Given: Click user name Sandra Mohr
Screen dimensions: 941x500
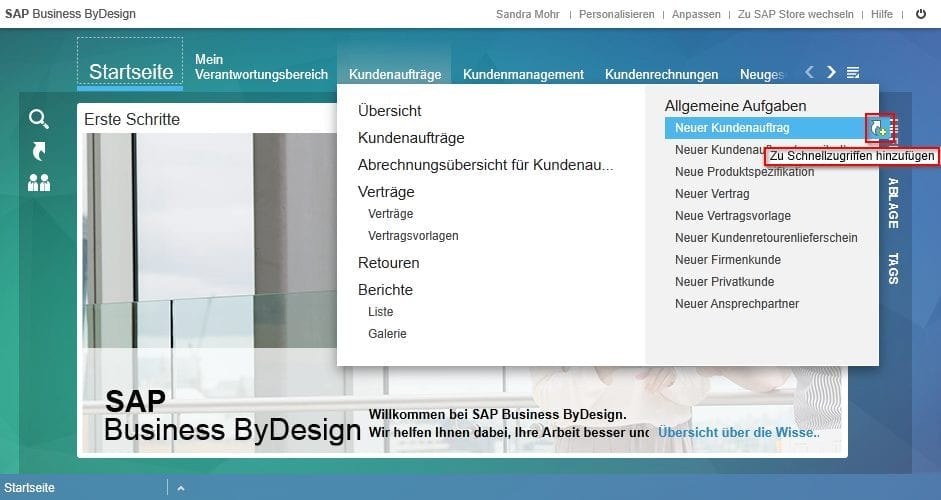Looking at the screenshot, I should click(x=528, y=14).
